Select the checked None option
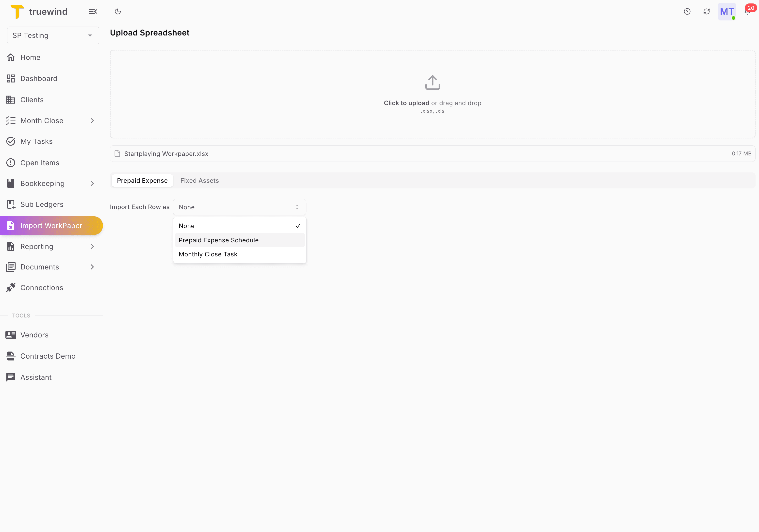Image resolution: width=759 pixels, height=532 pixels. click(x=240, y=226)
